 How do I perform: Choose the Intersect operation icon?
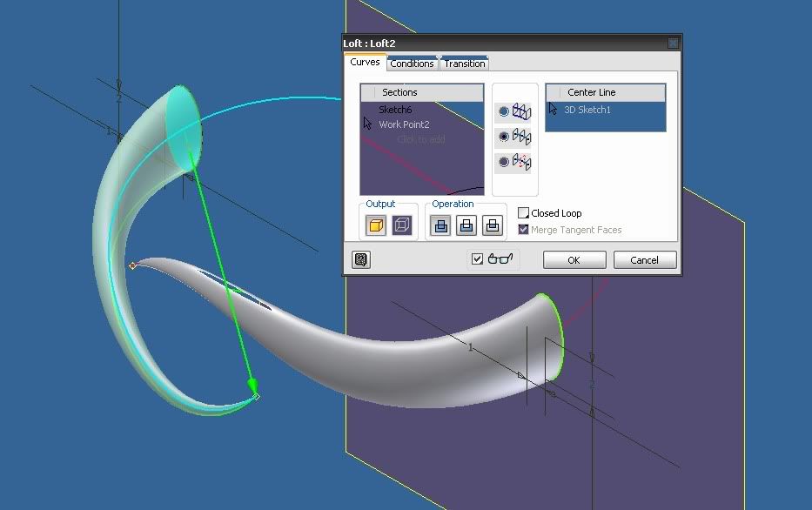492,225
